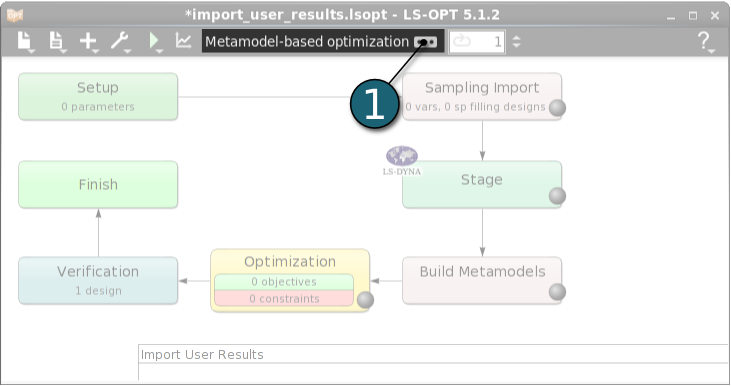This screenshot has height=386, width=731.
Task: Open the viewer chart icon
Action: pyautogui.click(x=183, y=41)
